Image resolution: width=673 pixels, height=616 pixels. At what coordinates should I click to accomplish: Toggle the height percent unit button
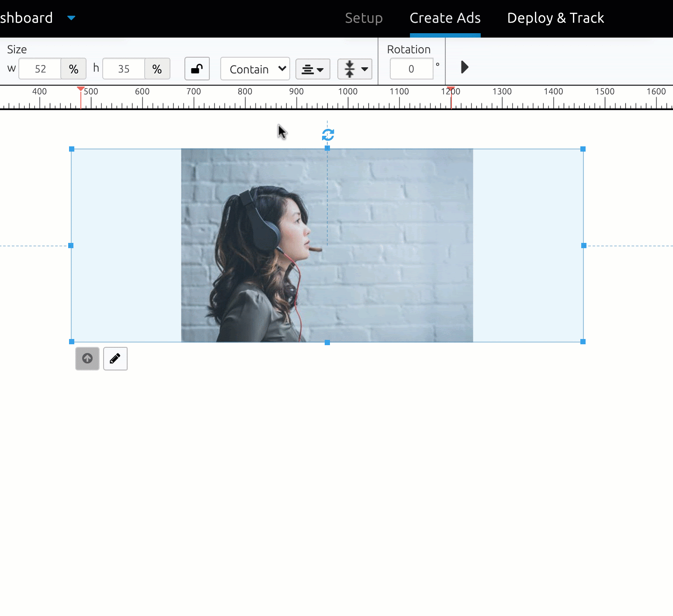(157, 69)
